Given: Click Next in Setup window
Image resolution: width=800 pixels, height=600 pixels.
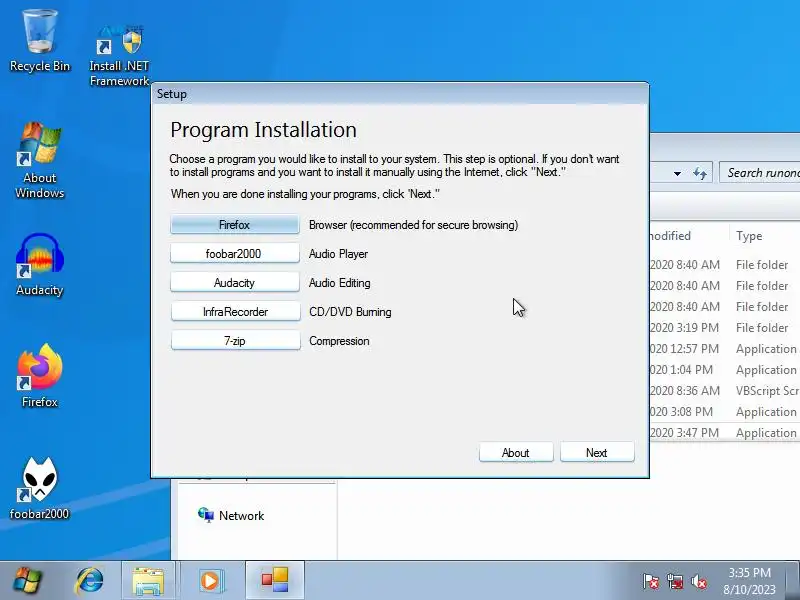Looking at the screenshot, I should (x=597, y=453).
